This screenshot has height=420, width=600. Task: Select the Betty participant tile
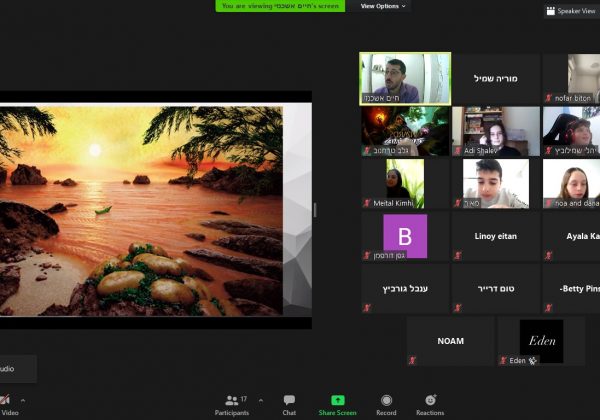[x=571, y=289]
